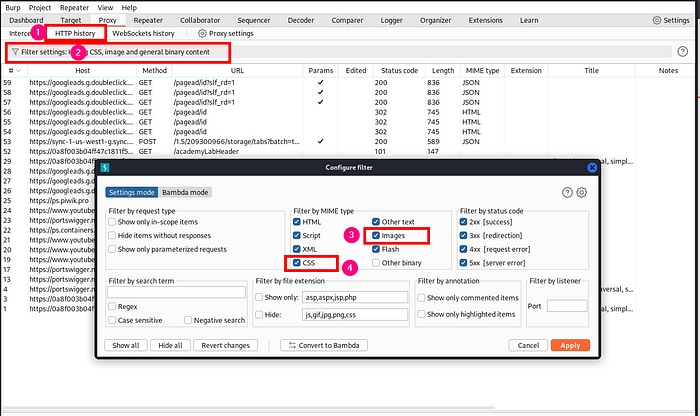Click the help icon beside the filter bar

[x=682, y=51]
